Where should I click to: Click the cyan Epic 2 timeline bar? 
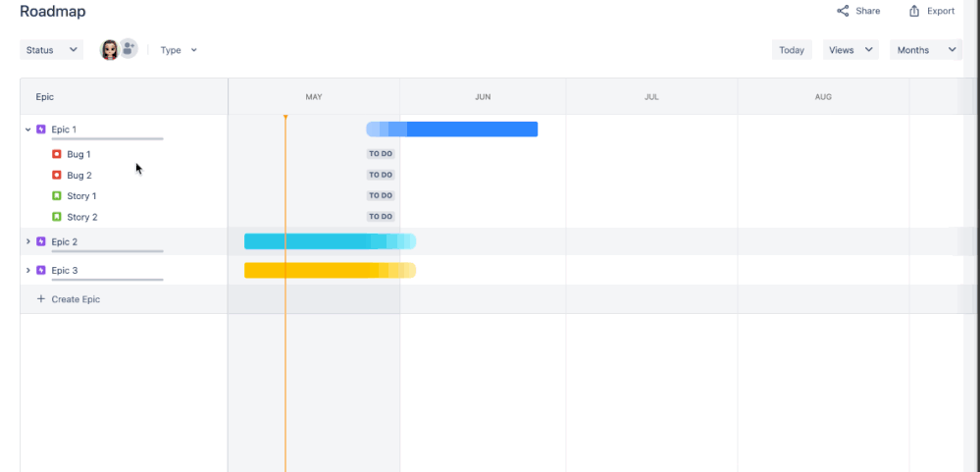pyautogui.click(x=330, y=241)
